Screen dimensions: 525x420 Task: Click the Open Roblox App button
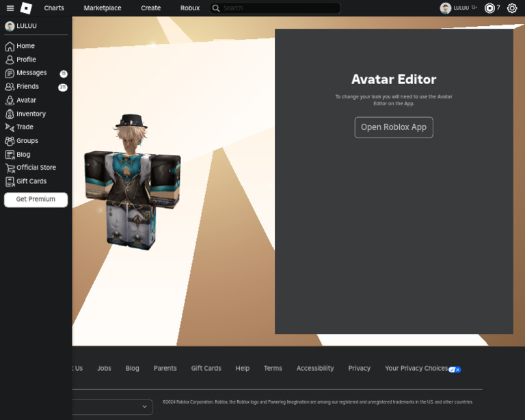coord(394,127)
